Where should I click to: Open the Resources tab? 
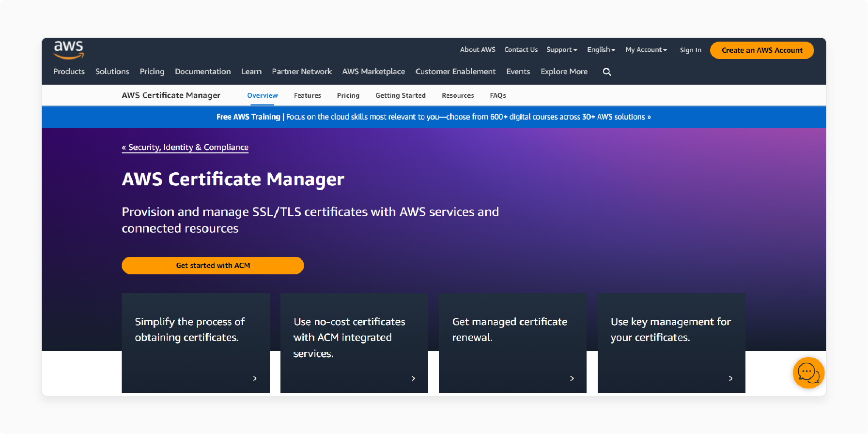(458, 96)
